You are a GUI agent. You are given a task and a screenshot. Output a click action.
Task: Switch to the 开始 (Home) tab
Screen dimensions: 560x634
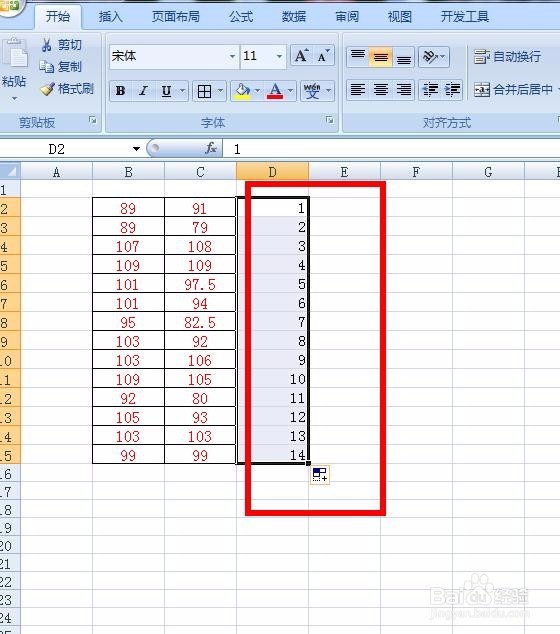(57, 17)
